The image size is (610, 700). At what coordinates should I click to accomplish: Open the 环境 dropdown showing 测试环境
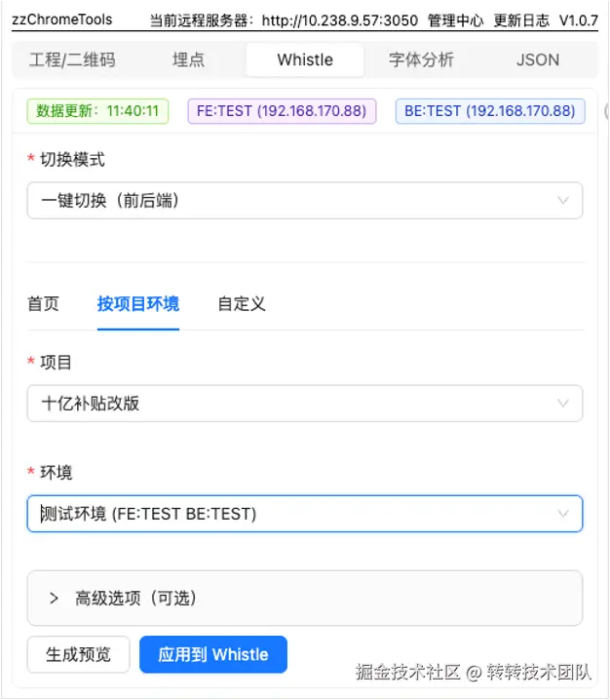click(x=304, y=513)
